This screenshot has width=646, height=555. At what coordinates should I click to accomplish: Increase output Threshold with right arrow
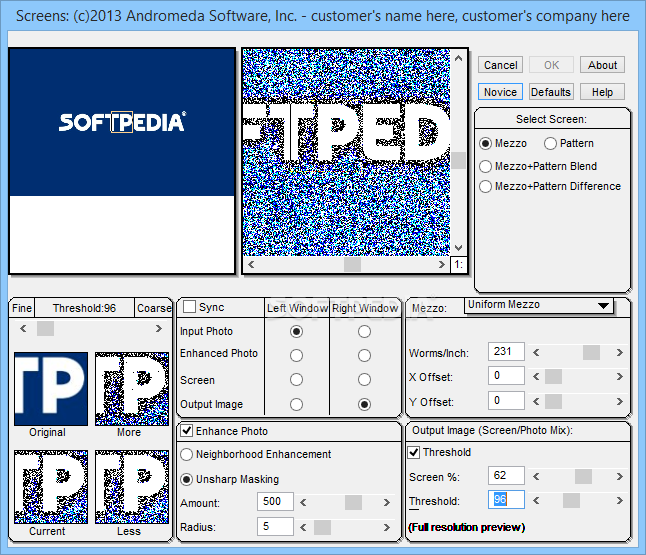620,501
